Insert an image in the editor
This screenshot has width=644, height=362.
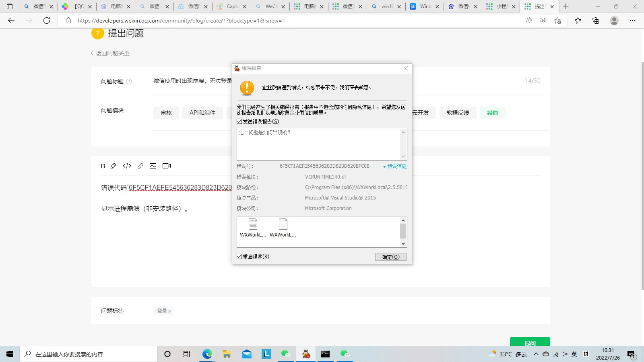point(153,166)
